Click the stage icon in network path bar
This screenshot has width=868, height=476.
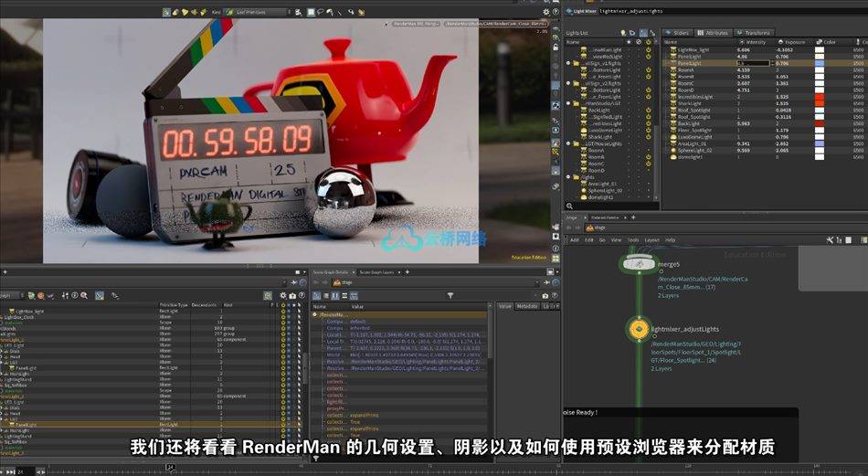(590, 227)
